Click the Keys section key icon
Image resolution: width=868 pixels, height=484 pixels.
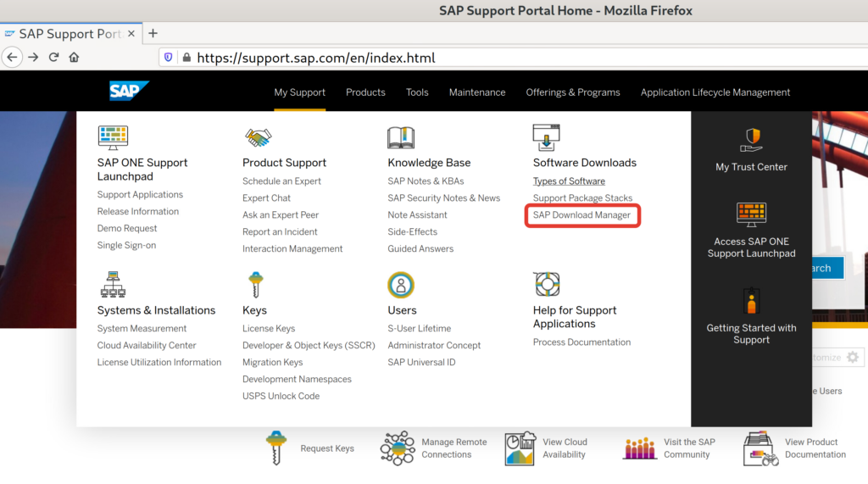tap(254, 285)
